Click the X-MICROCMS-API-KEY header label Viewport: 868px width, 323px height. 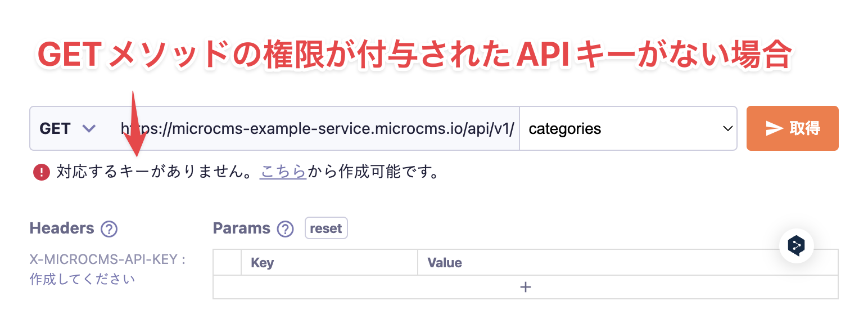(107, 260)
